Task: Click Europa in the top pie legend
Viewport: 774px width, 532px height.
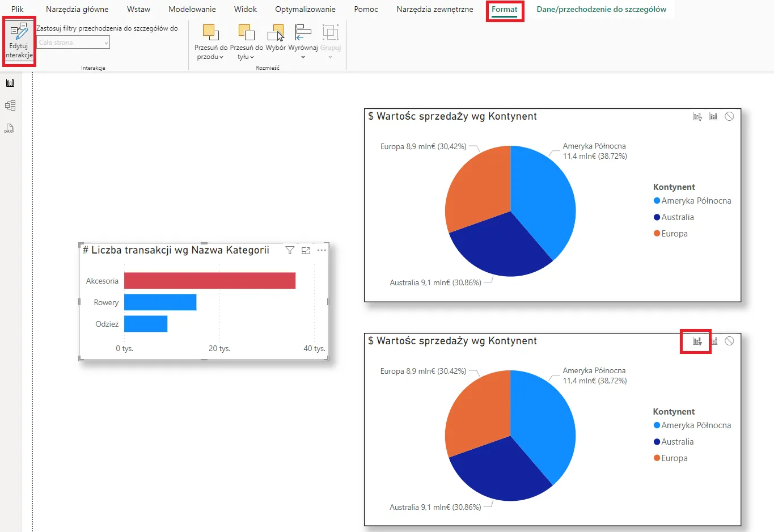Action: tap(674, 234)
